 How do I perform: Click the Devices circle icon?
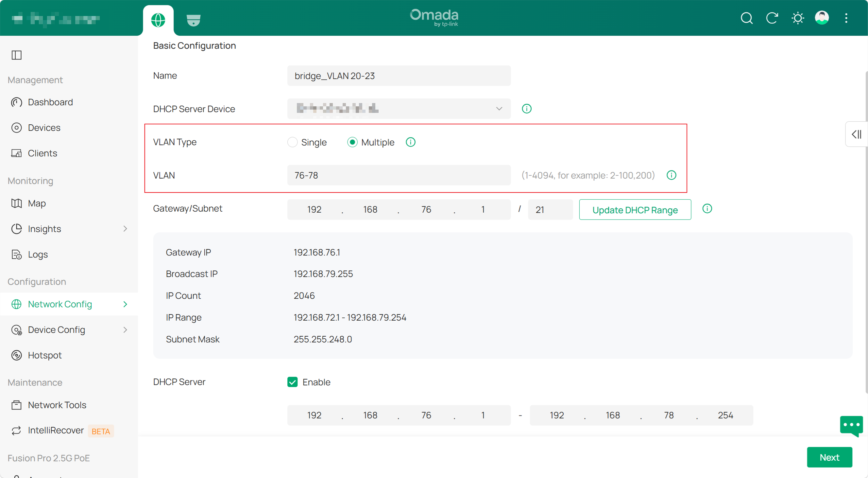17,128
